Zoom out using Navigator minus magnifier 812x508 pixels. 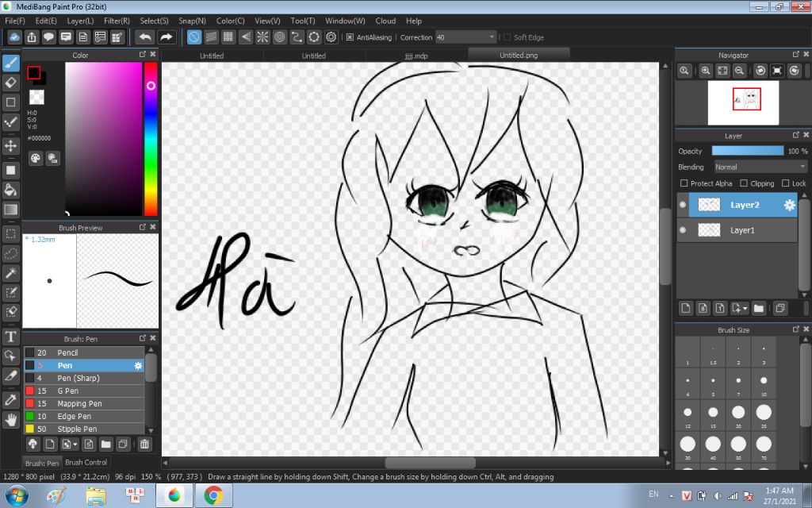[740, 71]
